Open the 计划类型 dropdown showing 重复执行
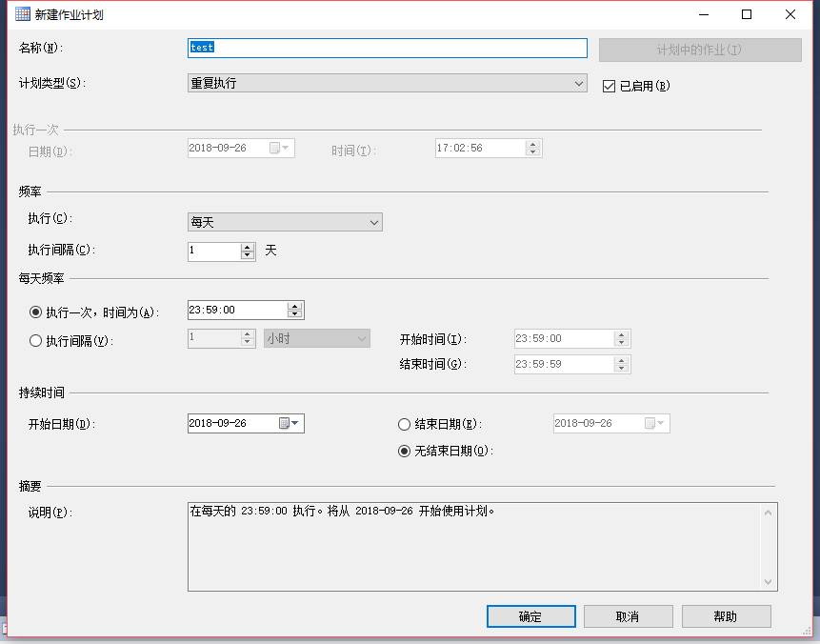Screen dimensions: 820x644 (x=387, y=83)
